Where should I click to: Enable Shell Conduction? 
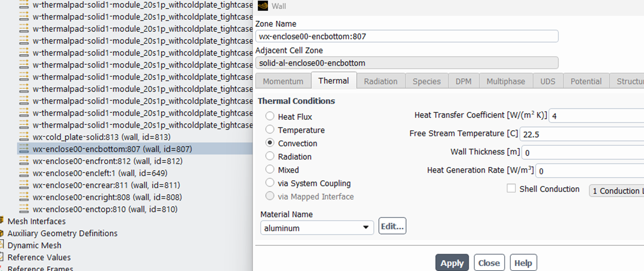click(x=511, y=188)
